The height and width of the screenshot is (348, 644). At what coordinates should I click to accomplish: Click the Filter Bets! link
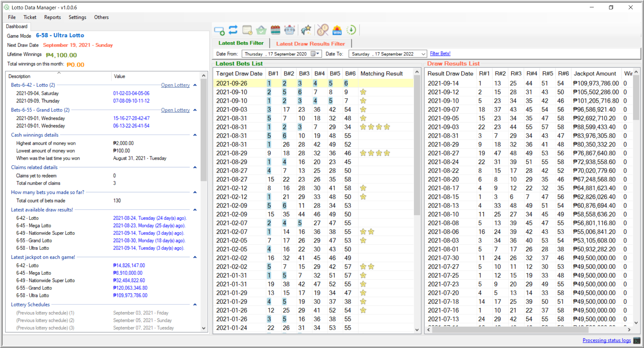pyautogui.click(x=440, y=54)
